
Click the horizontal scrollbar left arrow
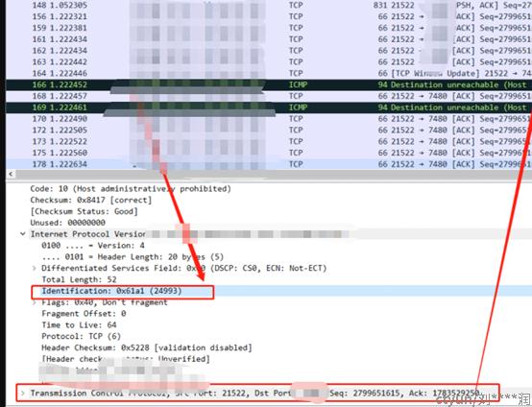(11, 175)
